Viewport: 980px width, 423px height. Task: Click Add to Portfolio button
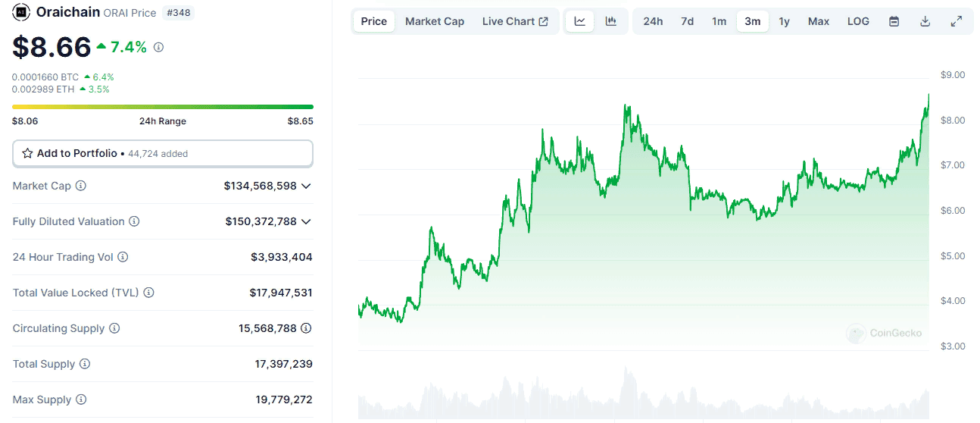(162, 153)
